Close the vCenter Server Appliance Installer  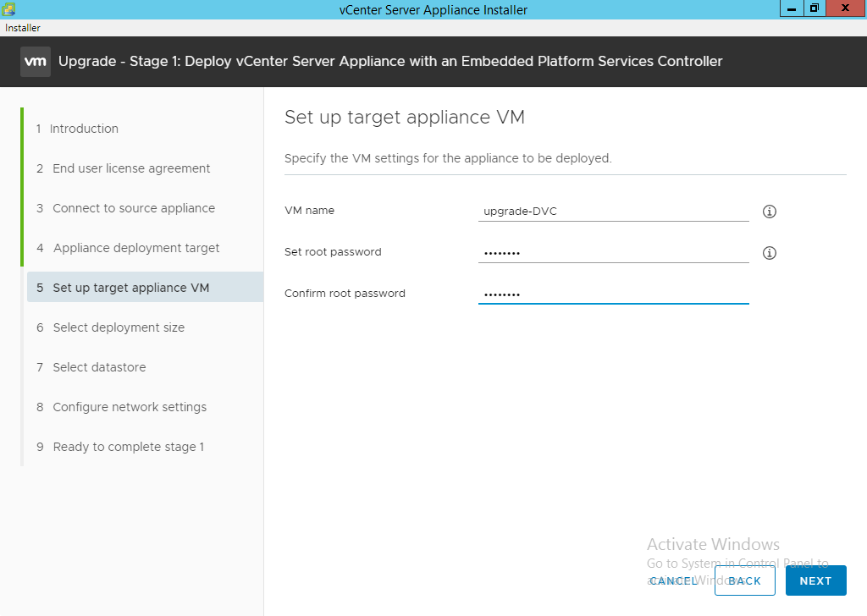point(846,8)
